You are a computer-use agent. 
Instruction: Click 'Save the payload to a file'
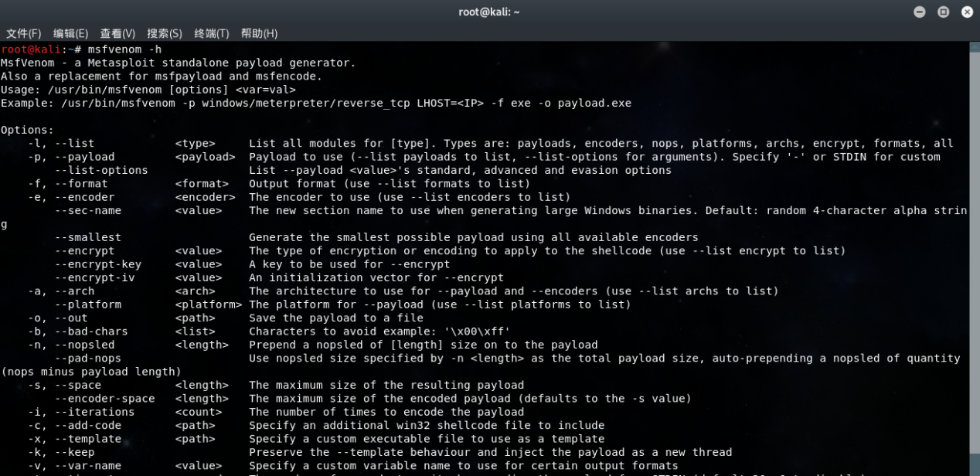[x=336, y=318]
